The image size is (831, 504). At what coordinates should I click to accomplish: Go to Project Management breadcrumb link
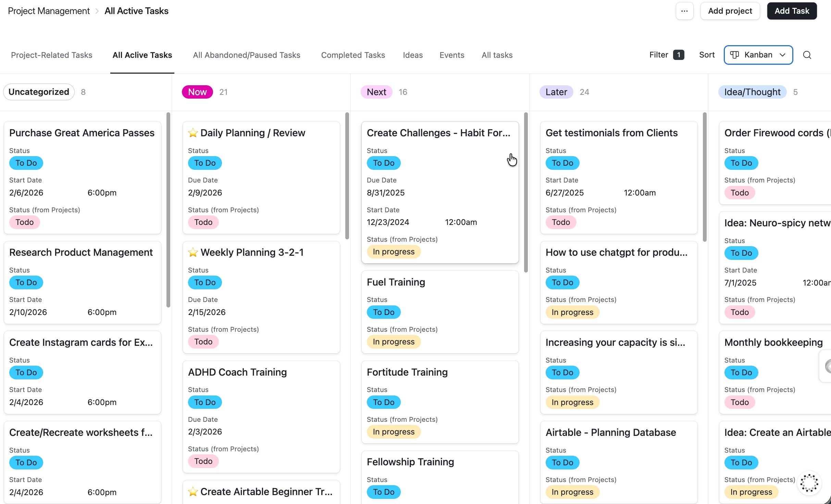49,11
